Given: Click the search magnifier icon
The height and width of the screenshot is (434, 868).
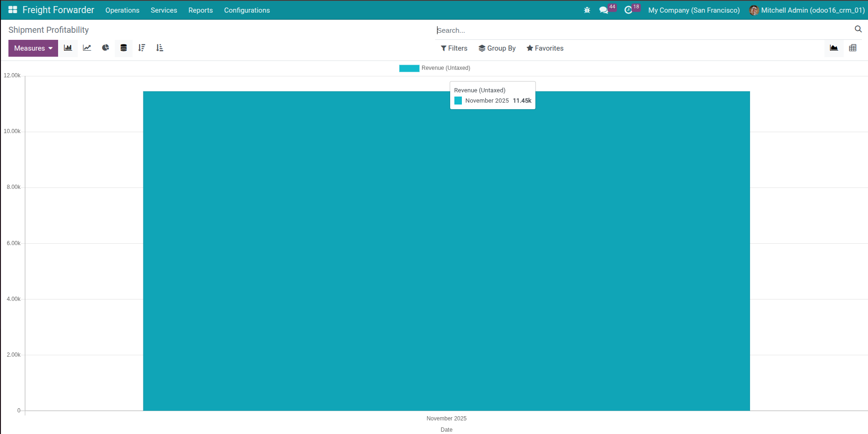Looking at the screenshot, I should 858,29.
